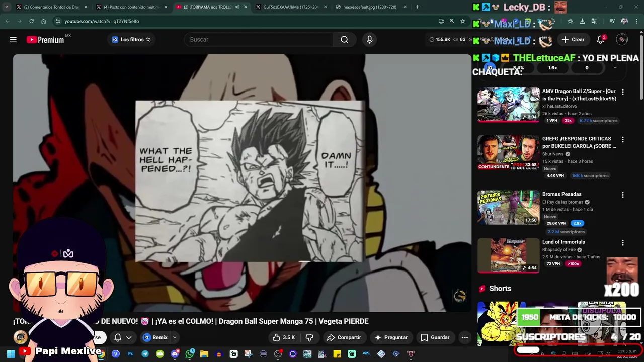Open Telegram from the taskbar
Viewport: 644px width, 362px height.
[x=145, y=354]
